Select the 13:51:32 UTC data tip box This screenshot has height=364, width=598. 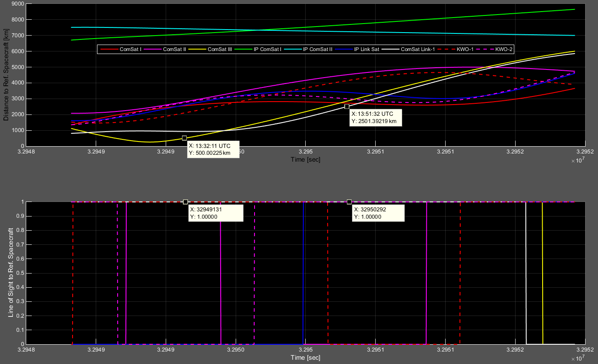pyautogui.click(x=376, y=117)
